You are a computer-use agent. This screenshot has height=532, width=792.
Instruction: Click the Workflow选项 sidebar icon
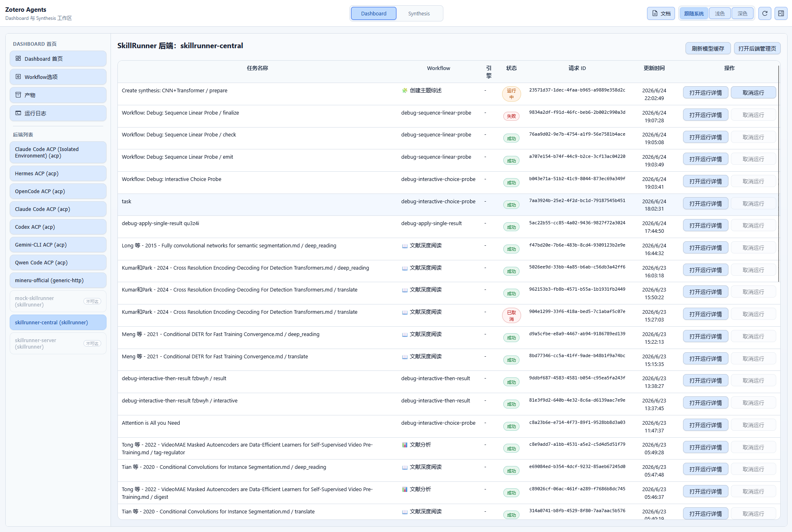click(18, 77)
